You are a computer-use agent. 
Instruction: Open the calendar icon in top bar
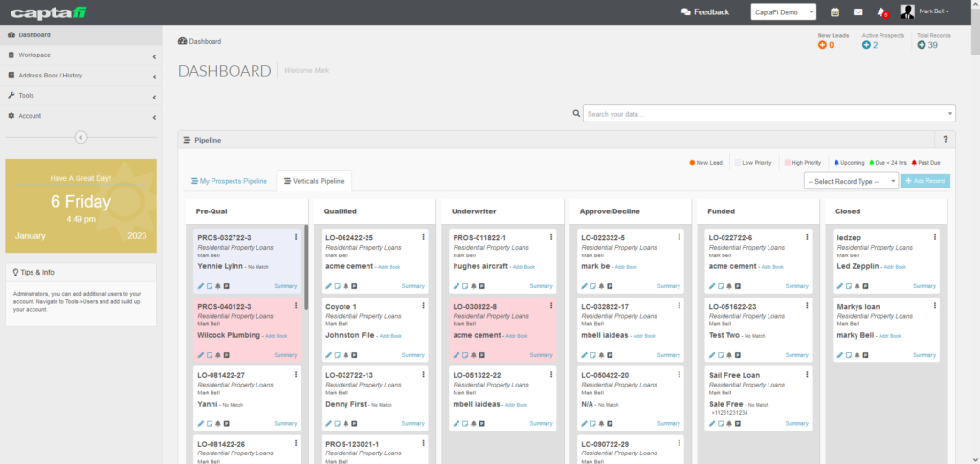(x=835, y=12)
